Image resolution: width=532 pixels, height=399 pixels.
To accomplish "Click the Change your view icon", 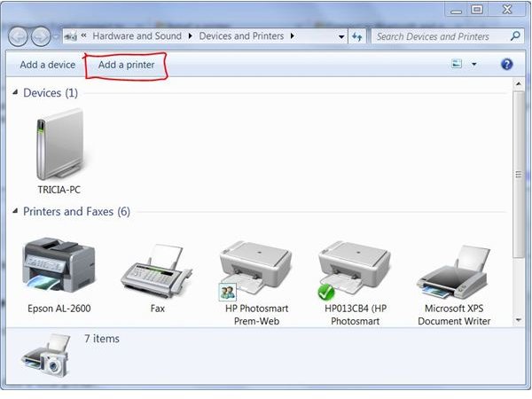I will 457,64.
